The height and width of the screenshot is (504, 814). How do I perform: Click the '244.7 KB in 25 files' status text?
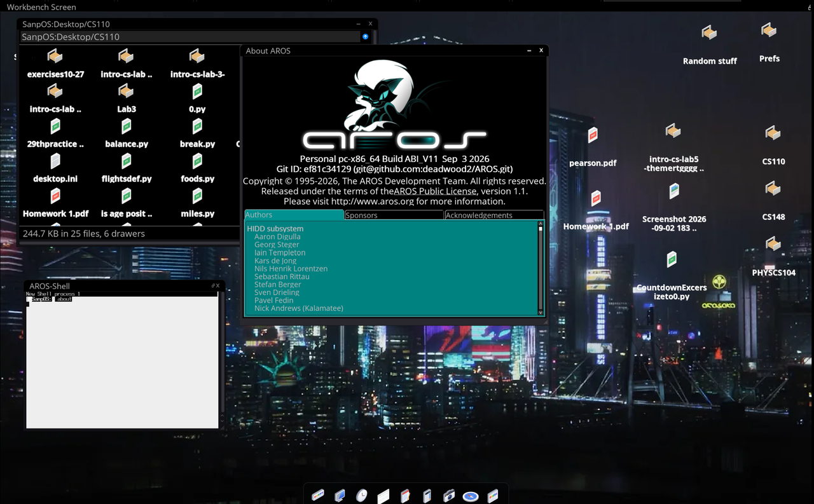84,233
